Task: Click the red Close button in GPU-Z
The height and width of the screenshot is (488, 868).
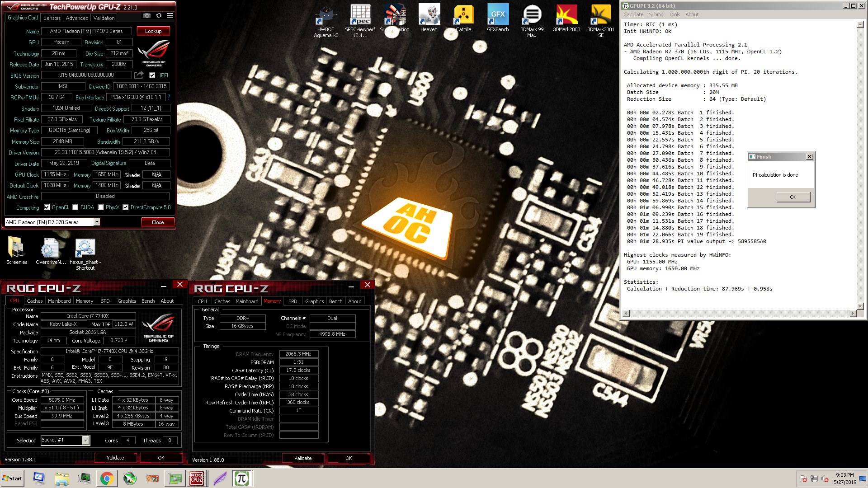Action: click(x=158, y=222)
